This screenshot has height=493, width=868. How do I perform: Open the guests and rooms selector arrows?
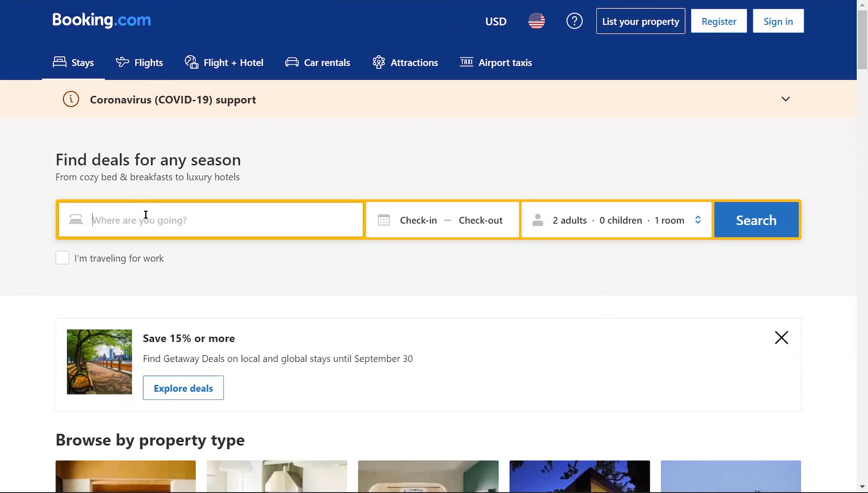pyautogui.click(x=698, y=220)
